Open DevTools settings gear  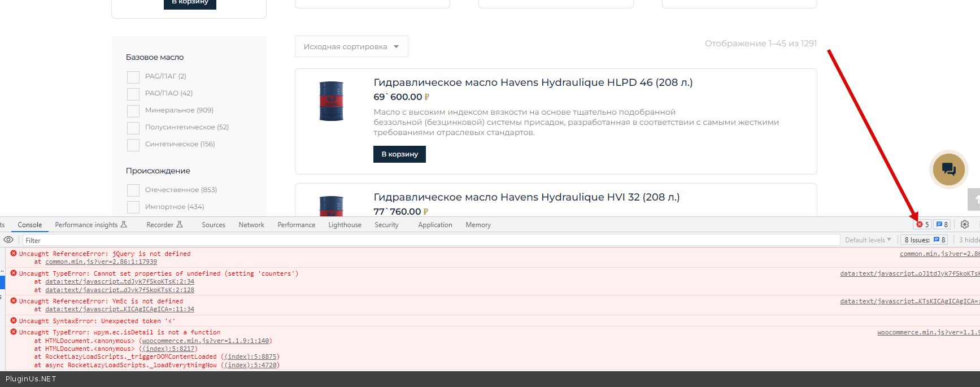[965, 224]
